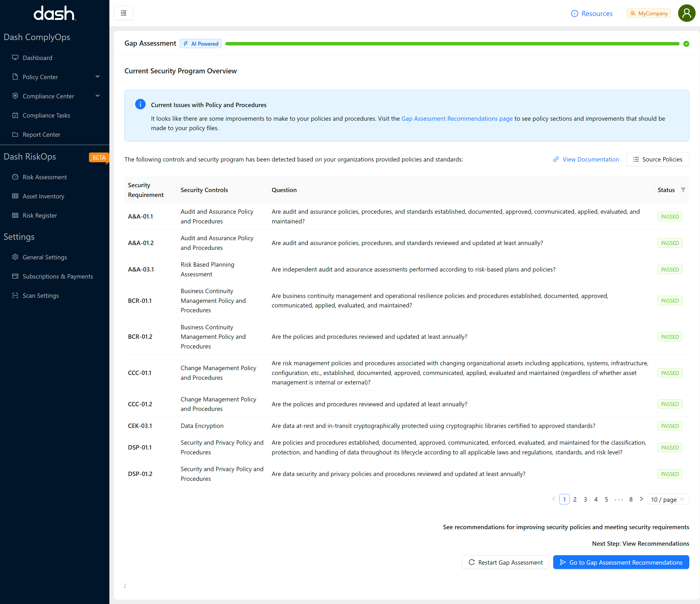This screenshot has height=604, width=700.
Task: Click Restart Gap Assessment button
Action: coord(505,562)
